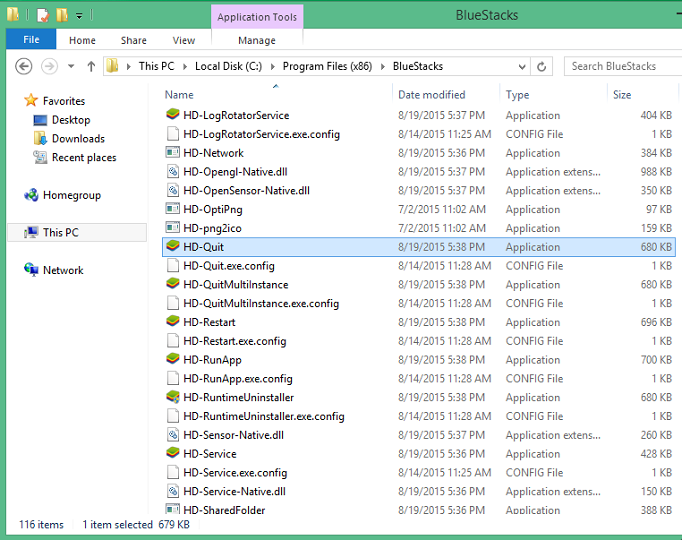Click Local Disk (C:) in address path

point(228,66)
